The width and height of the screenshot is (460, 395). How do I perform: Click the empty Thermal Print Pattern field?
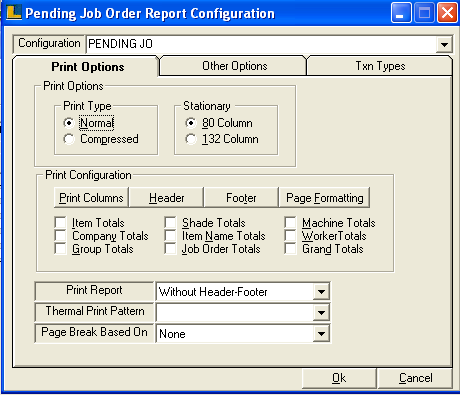click(x=235, y=313)
